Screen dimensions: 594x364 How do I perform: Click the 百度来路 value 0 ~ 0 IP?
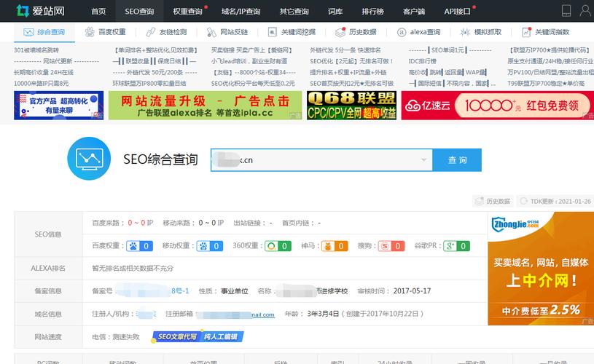tap(141, 223)
